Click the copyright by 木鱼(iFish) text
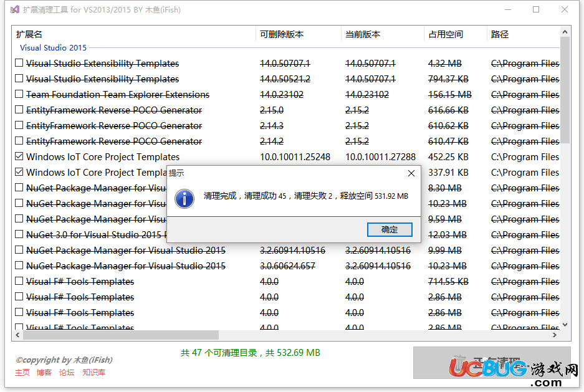Viewport: 584px width, 392px height. pos(64,360)
